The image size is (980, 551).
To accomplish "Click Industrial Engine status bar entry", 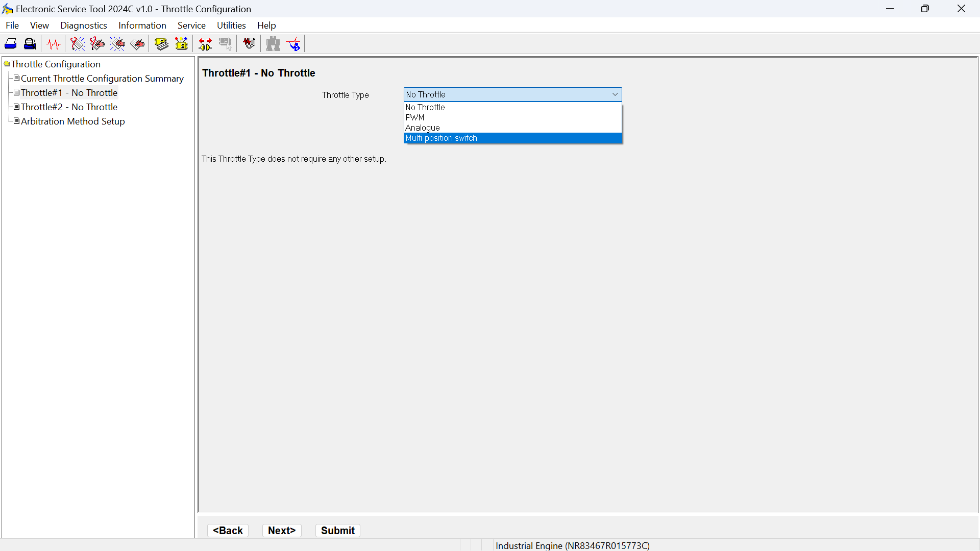I will [573, 545].
